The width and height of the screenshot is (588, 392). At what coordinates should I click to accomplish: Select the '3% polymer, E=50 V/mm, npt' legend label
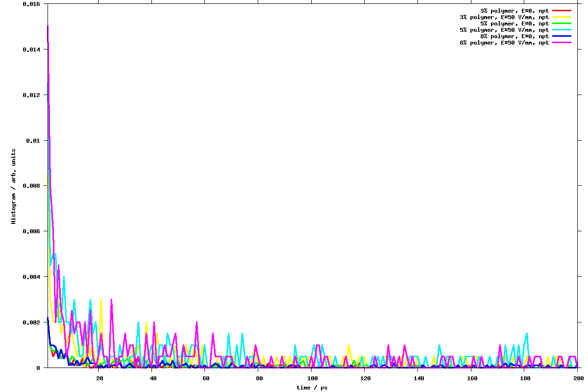[x=504, y=17]
